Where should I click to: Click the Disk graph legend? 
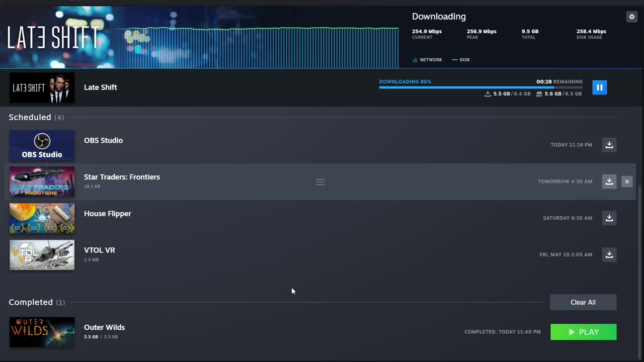point(461,60)
